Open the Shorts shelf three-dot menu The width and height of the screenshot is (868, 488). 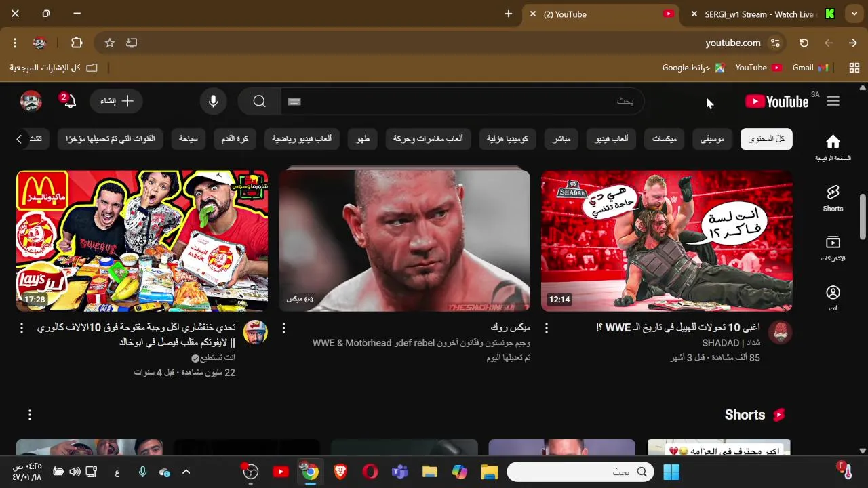point(30,415)
